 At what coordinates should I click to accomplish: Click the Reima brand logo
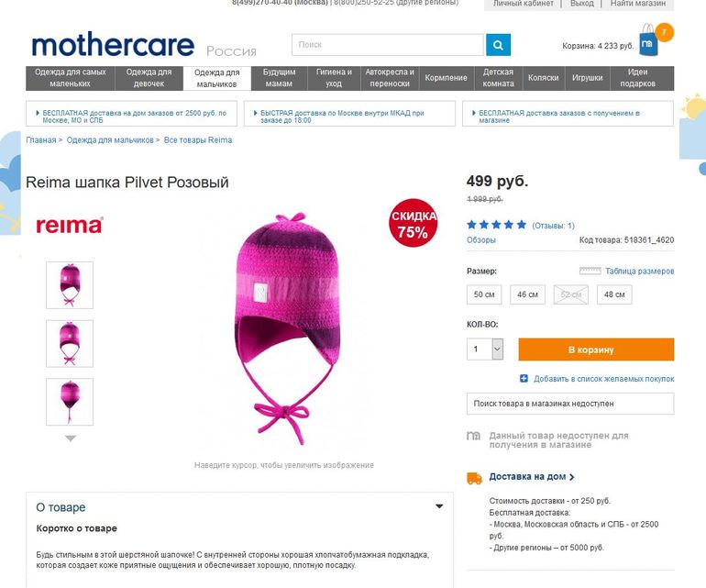pos(70,225)
